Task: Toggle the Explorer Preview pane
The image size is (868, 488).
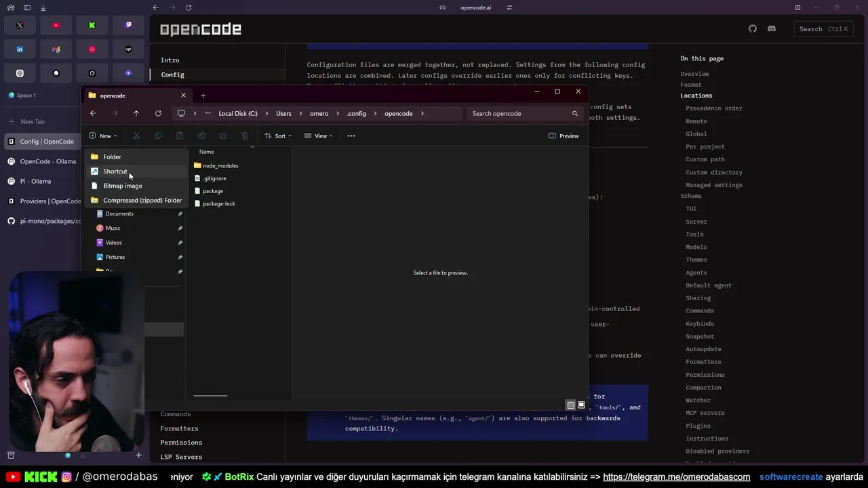Action: coord(564,136)
